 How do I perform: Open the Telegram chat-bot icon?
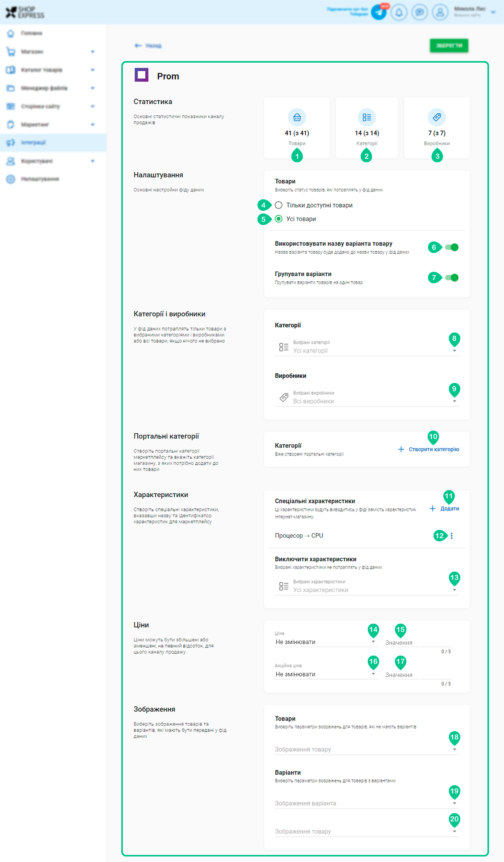pos(379,12)
